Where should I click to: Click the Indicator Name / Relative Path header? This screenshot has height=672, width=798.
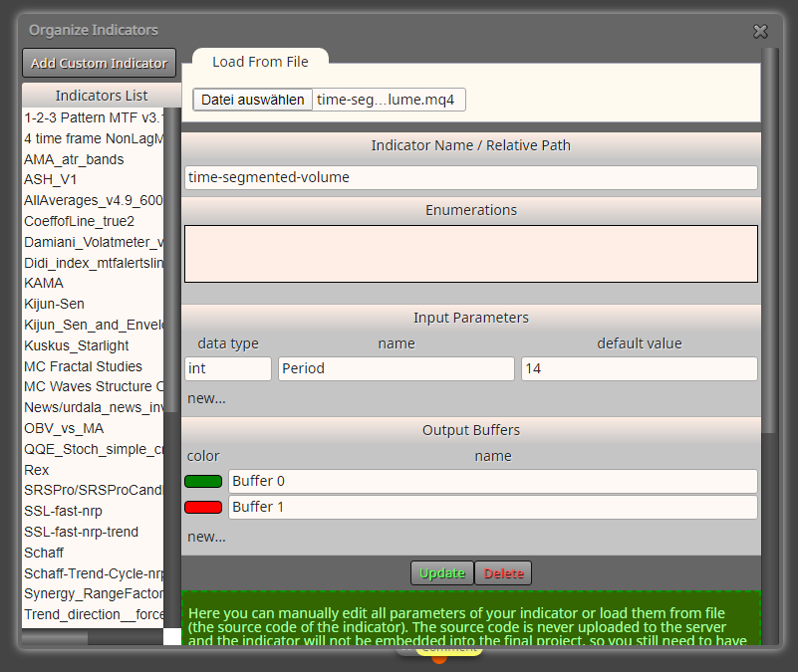coord(471,145)
